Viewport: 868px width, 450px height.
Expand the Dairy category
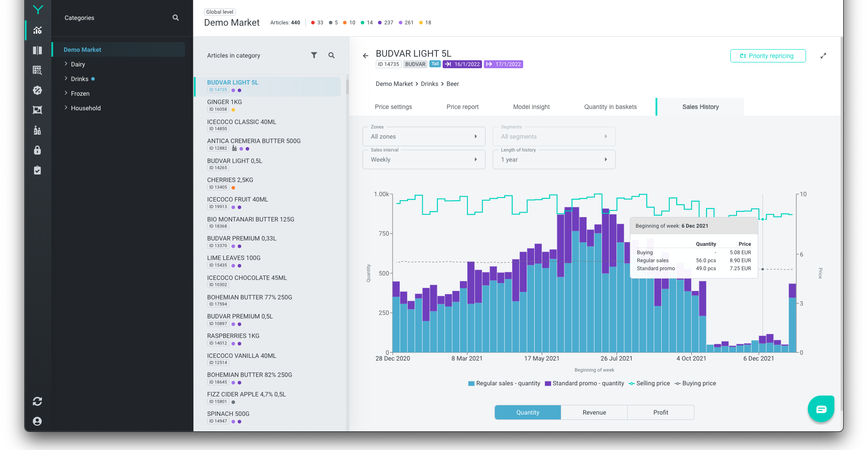pos(66,64)
